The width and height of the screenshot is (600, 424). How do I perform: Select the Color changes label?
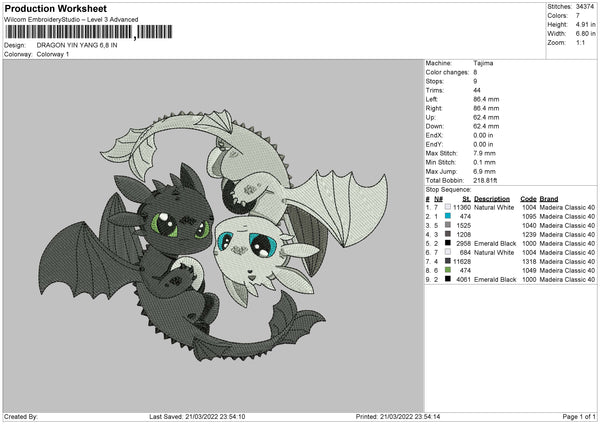[447, 72]
